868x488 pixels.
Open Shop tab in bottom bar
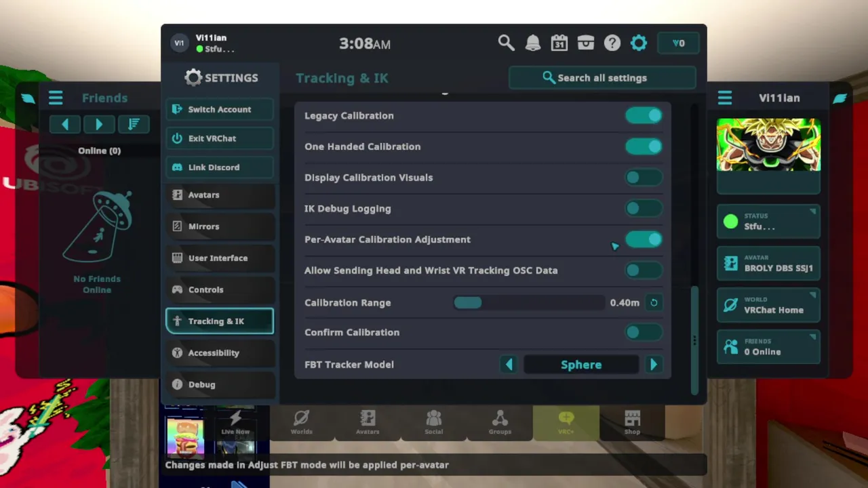pyautogui.click(x=632, y=422)
